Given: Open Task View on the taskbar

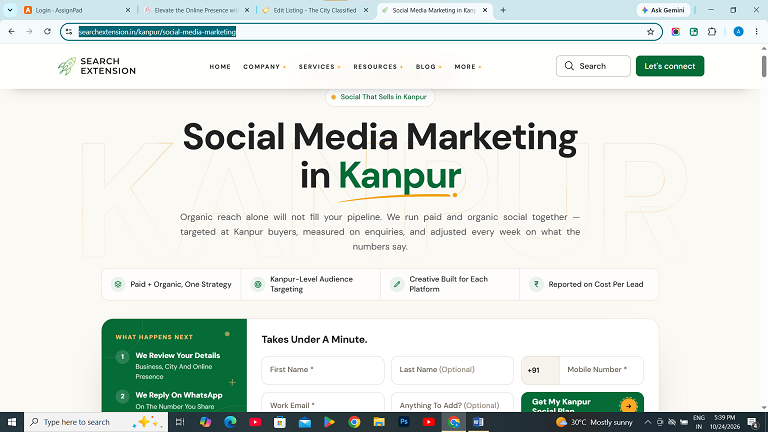Looking at the screenshot, I should click(180, 422).
